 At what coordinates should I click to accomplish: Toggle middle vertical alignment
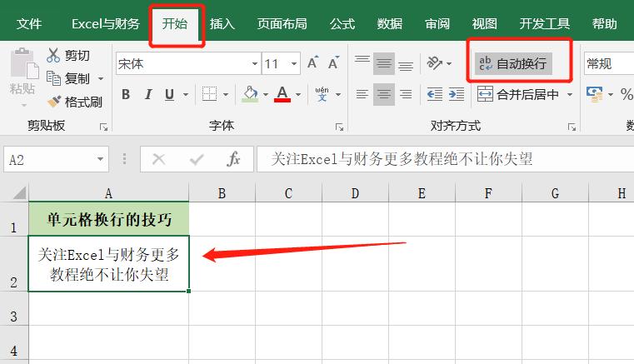pyautogui.click(x=384, y=63)
